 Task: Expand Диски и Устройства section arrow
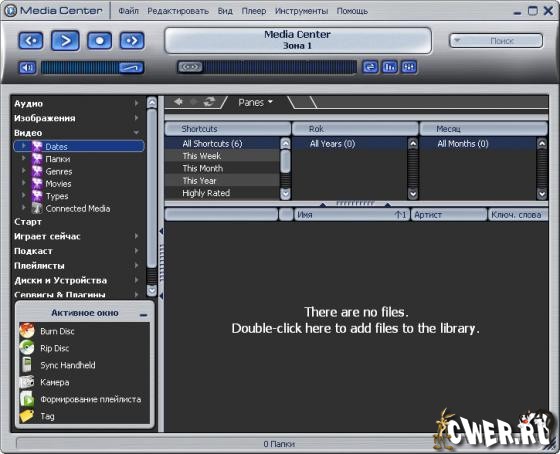pos(136,280)
